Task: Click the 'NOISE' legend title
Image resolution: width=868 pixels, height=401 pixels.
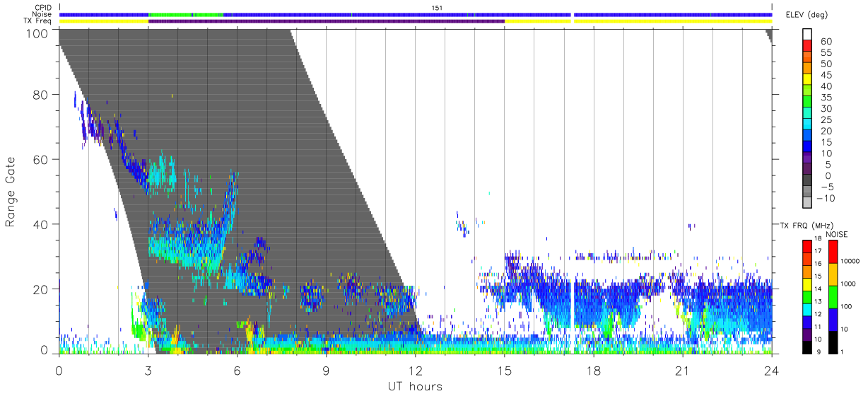Action: pyautogui.click(x=836, y=233)
